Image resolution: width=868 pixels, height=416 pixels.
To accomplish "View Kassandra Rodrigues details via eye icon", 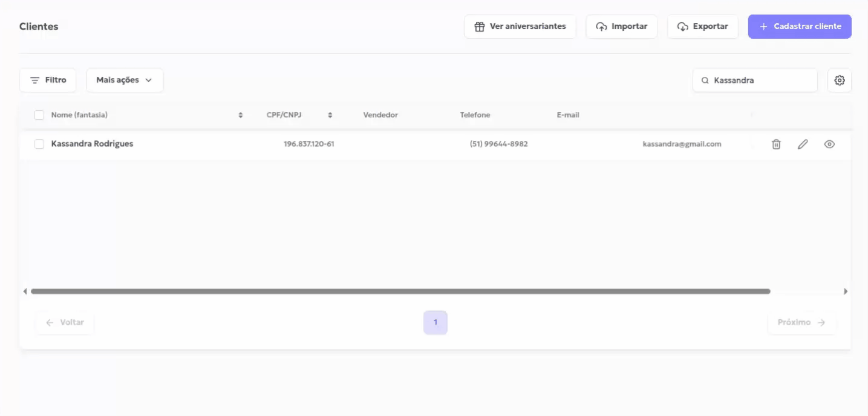I will [829, 144].
